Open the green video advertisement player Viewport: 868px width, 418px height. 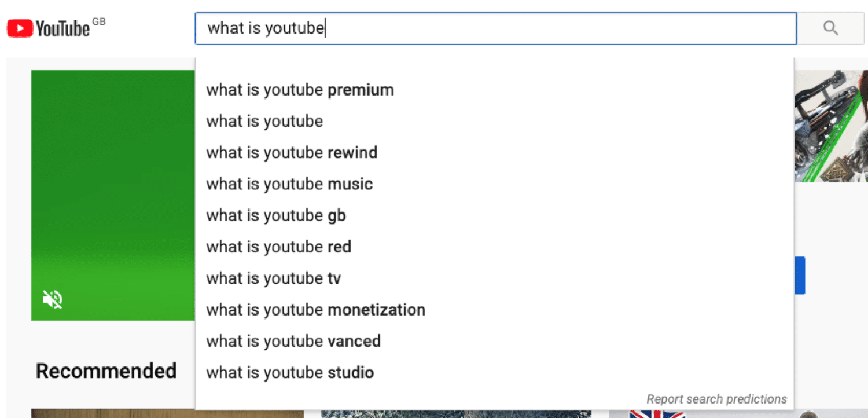[113, 195]
